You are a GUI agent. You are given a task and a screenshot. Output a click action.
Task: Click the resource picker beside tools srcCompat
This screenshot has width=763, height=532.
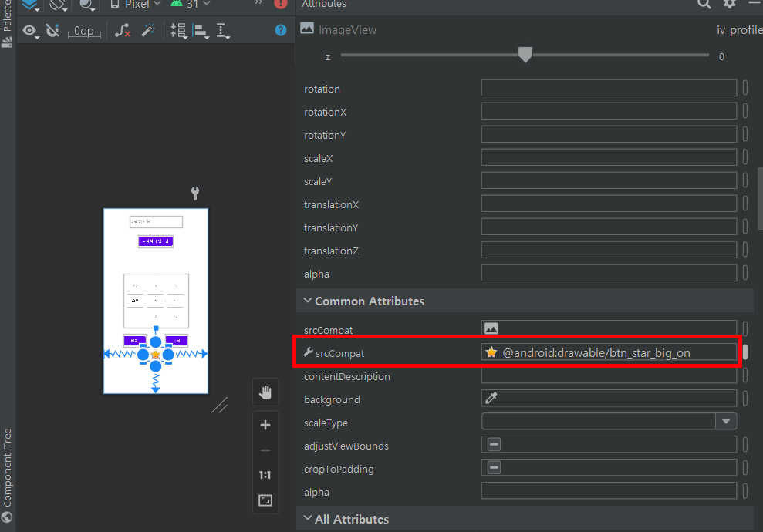point(745,352)
